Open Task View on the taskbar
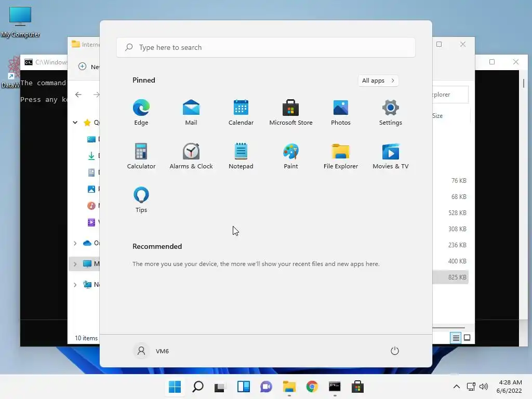The image size is (532, 399). tap(220, 387)
